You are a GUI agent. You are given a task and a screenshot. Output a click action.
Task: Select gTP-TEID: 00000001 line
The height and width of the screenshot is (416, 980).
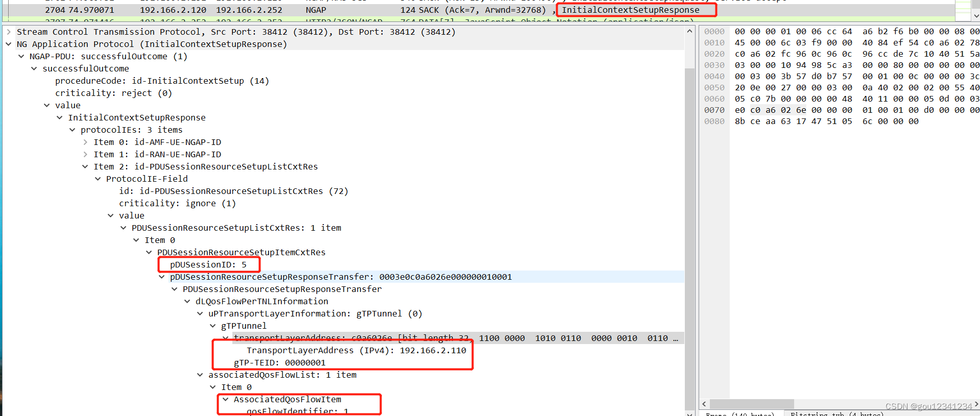tap(280, 362)
